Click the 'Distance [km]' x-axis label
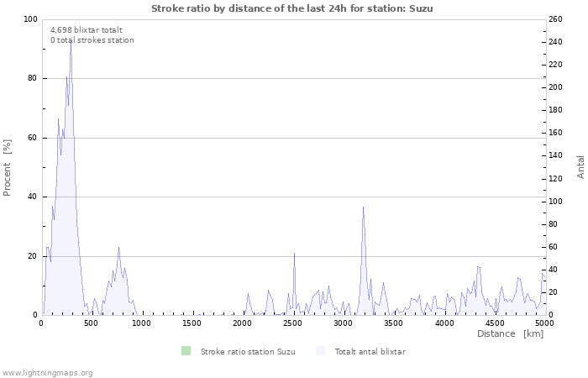The image size is (588, 378). 510,333
